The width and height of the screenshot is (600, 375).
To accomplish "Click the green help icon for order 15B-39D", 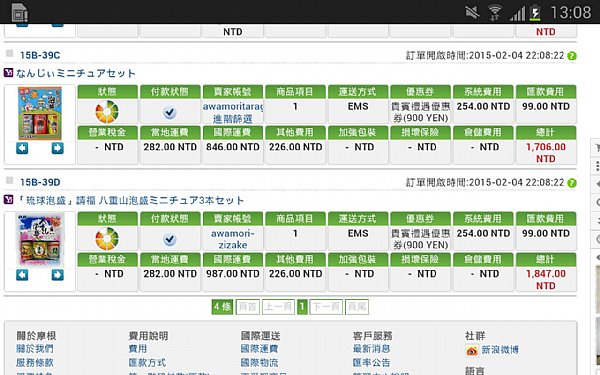I will [572, 183].
